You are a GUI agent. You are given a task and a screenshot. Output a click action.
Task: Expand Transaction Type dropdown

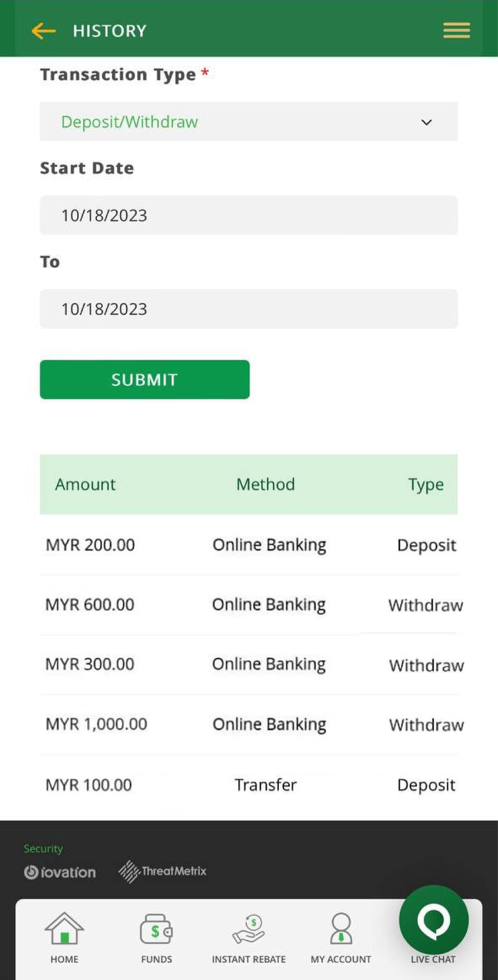[x=249, y=122]
